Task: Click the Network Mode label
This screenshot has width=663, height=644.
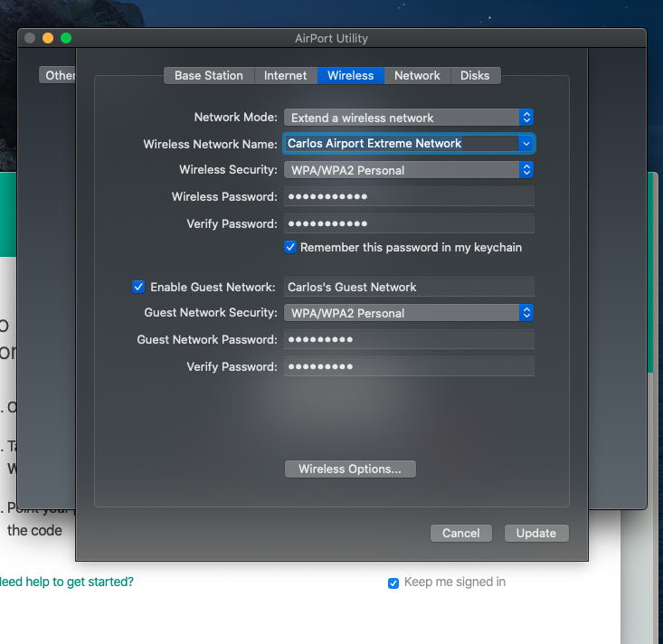Action: (235, 117)
